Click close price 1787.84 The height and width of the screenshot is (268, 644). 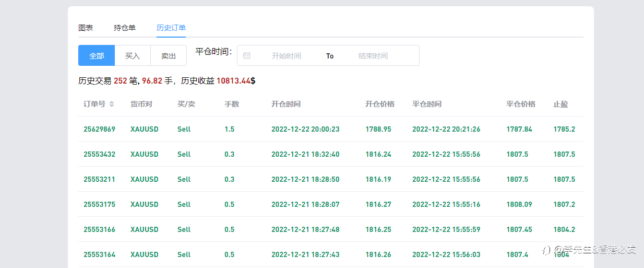point(519,129)
